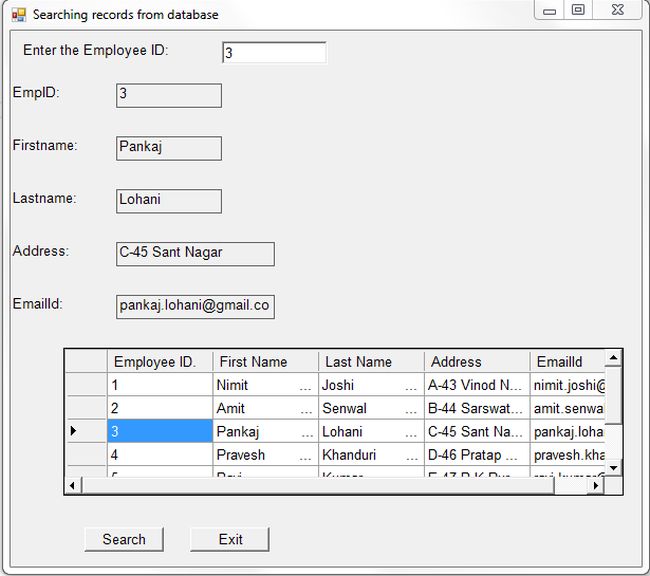Sort by the Last Name column header
This screenshot has height=576, width=650.
pos(371,362)
